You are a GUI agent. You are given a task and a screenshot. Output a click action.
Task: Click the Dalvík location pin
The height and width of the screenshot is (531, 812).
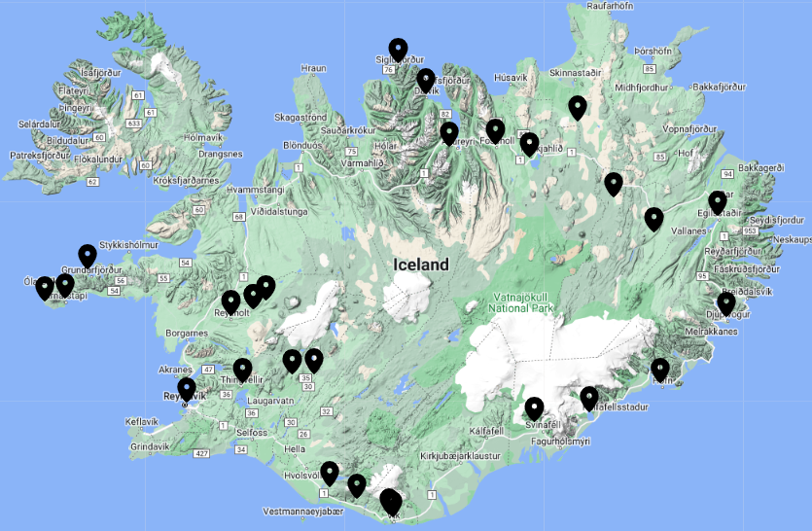(426, 80)
